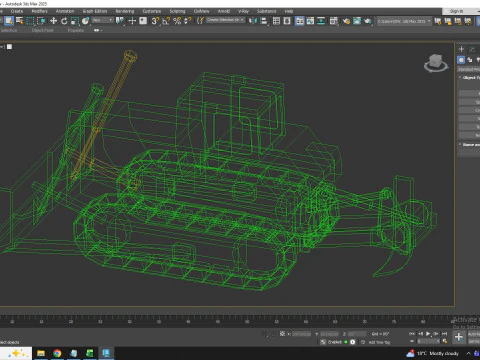Go to end of animation
480x360 pixels.
444,334
